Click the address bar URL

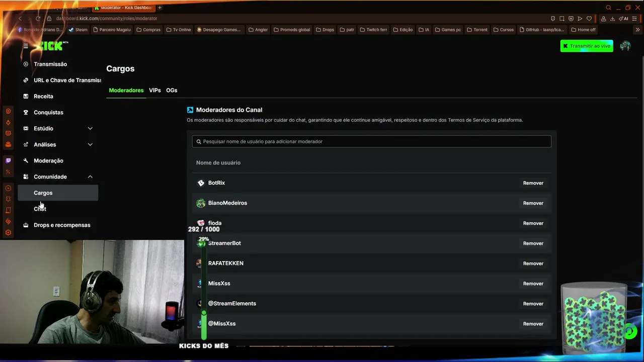point(107,19)
